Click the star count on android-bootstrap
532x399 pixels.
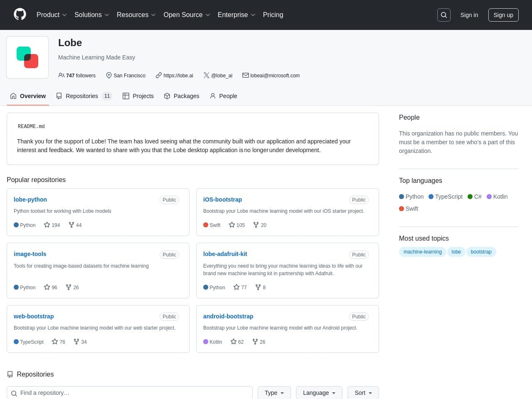click(237, 342)
